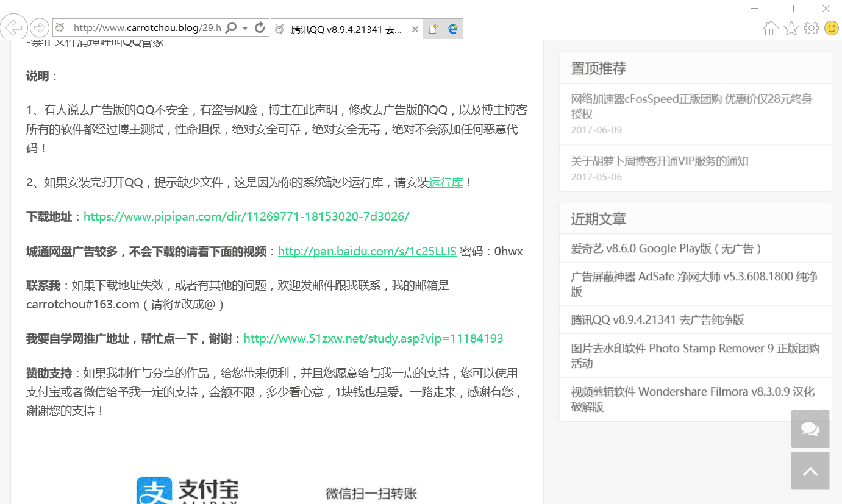Click the 赞助支持 bold label
This screenshot has width=842, height=504.
coord(49,373)
